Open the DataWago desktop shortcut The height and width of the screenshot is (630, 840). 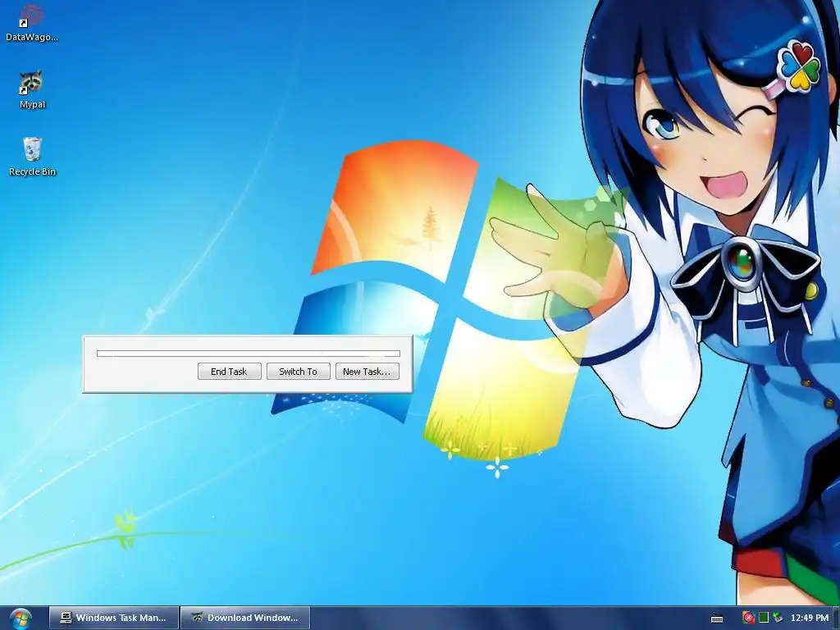(32, 22)
